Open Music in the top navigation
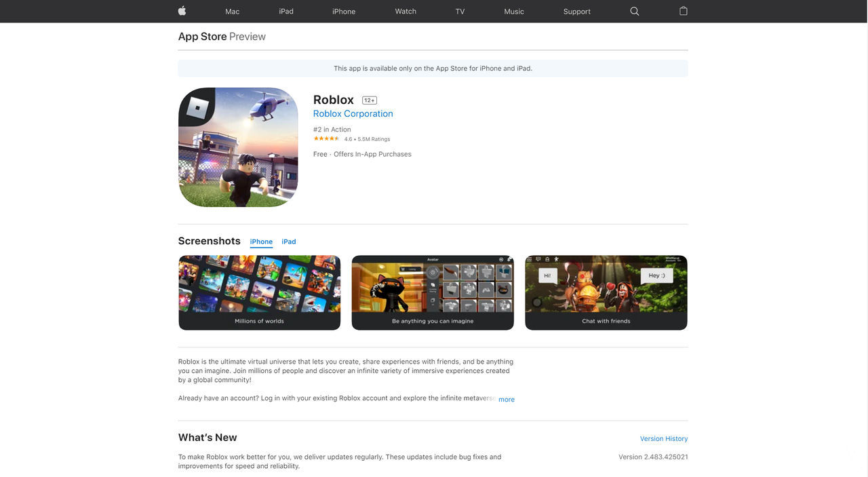This screenshot has height=477, width=868. point(514,12)
